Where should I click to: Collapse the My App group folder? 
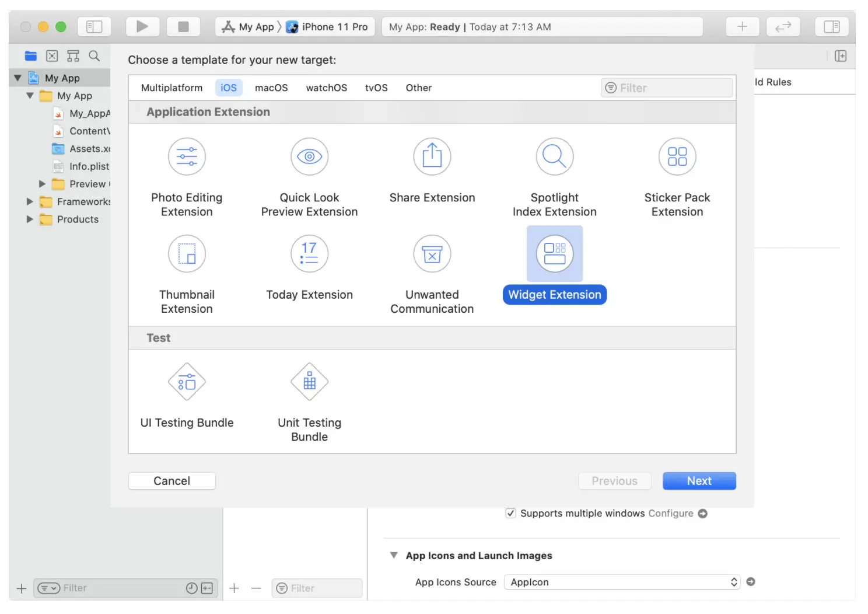(x=30, y=95)
